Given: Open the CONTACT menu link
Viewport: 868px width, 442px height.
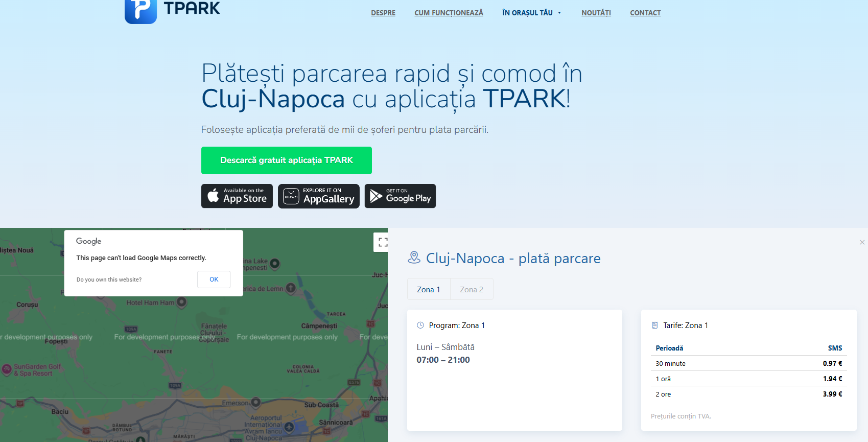Looking at the screenshot, I should click(x=645, y=13).
